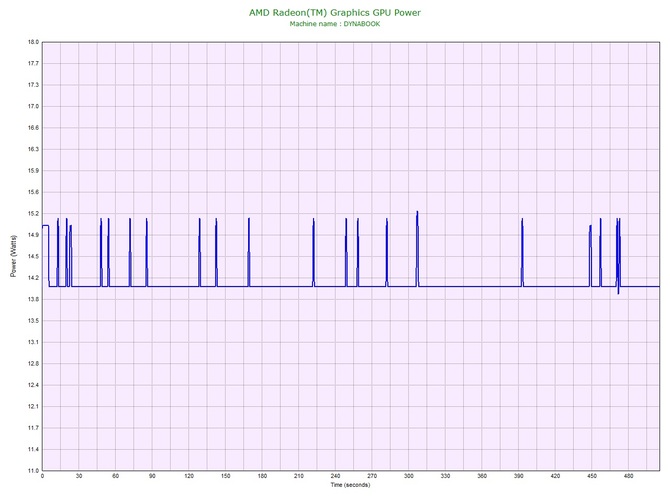The image size is (670, 502).
Task: Click the isolated spike near 390 seconds
Action: 521,222
